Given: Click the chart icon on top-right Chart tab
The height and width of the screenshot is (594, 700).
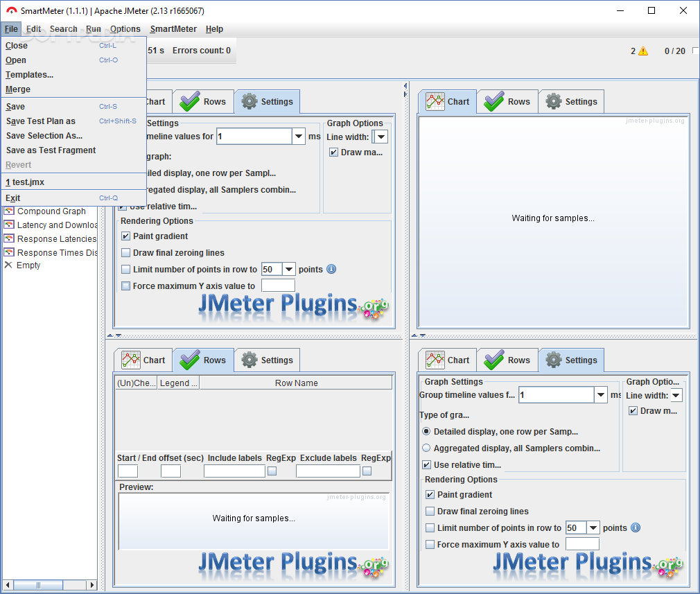Looking at the screenshot, I should coord(435,101).
